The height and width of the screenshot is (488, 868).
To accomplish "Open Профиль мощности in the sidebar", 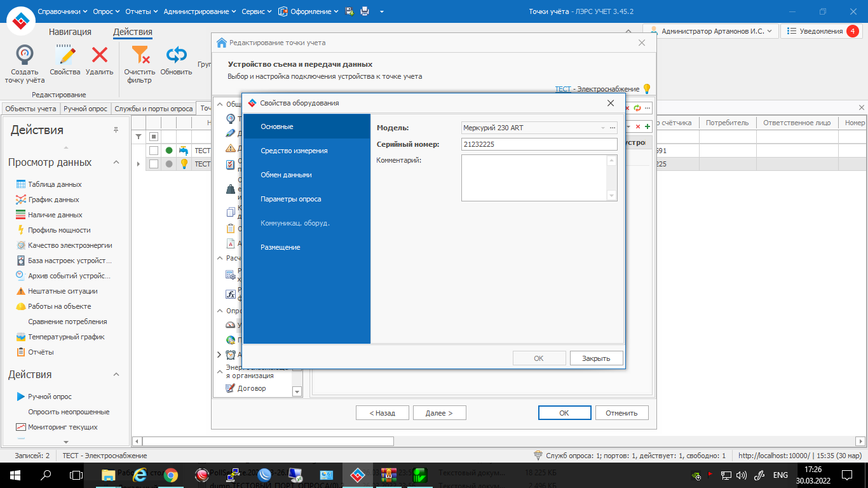I will tap(59, 230).
